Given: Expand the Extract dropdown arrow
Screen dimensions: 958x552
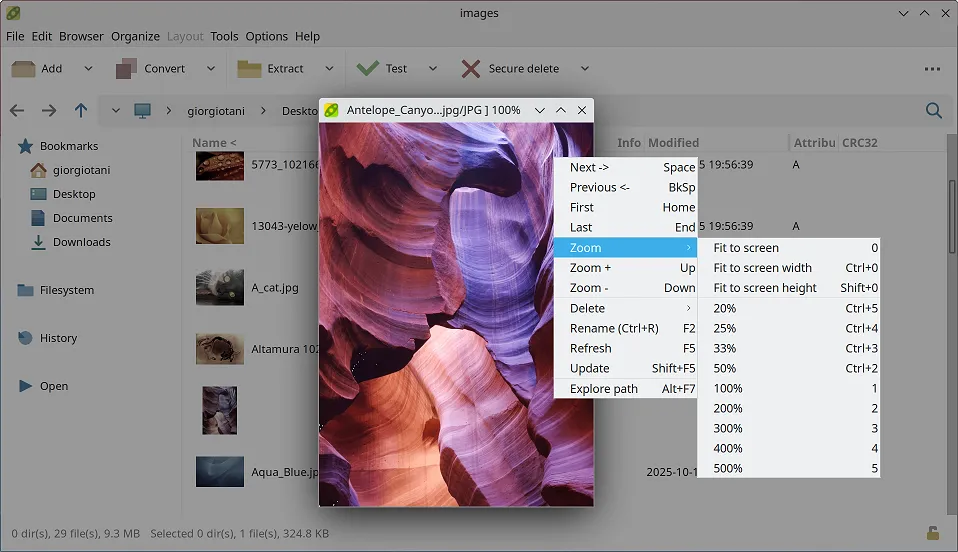Looking at the screenshot, I should (x=329, y=69).
